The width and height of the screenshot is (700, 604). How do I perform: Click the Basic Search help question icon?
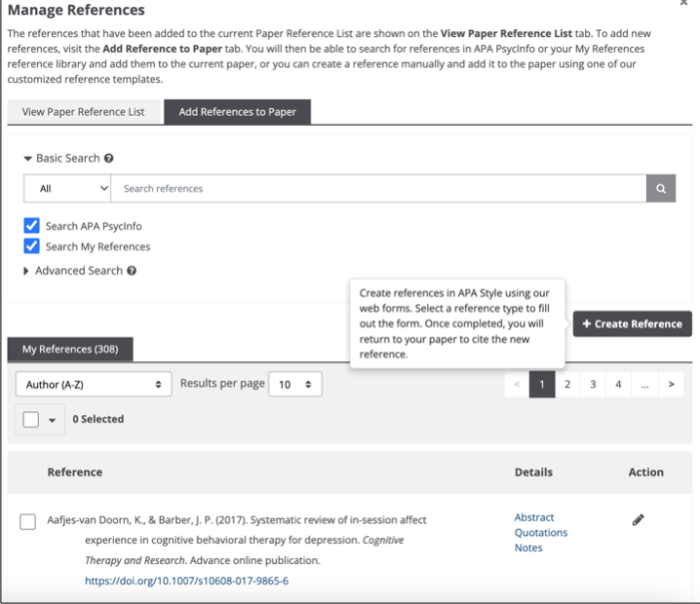click(109, 158)
